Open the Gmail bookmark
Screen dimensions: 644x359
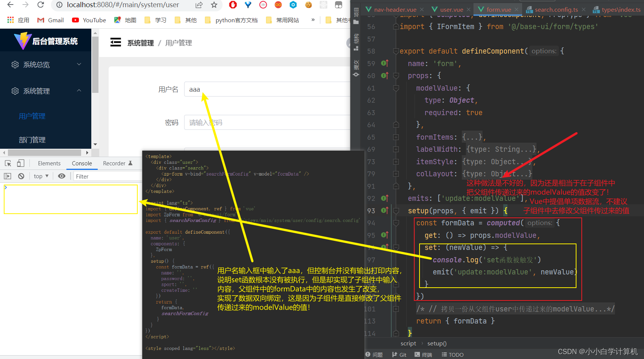click(50, 20)
